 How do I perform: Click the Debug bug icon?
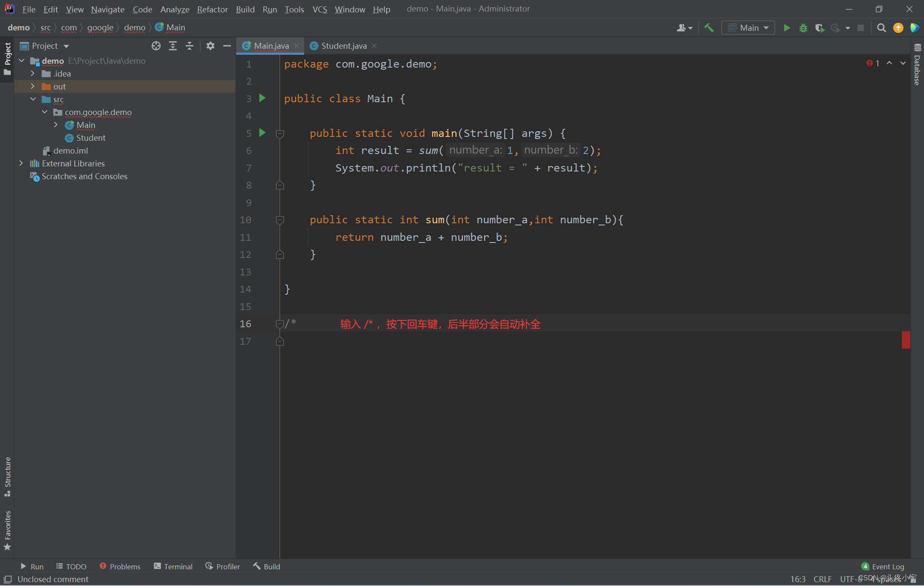pyautogui.click(x=803, y=28)
